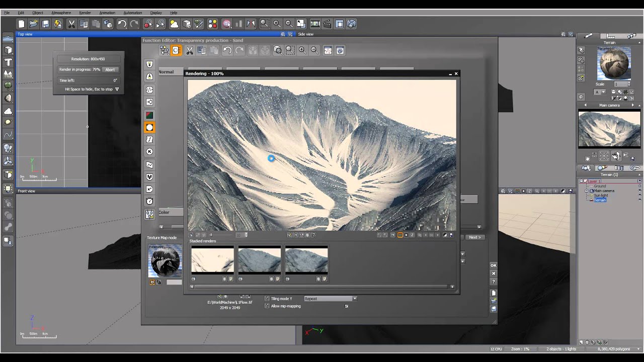Zoom out of views with main toolbar magnifier
Viewport: 644px width, 362px height.
pos(289,24)
